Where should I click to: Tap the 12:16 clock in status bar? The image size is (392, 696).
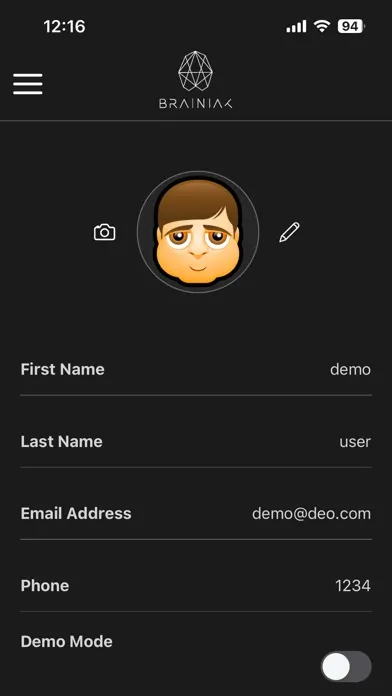(x=64, y=27)
